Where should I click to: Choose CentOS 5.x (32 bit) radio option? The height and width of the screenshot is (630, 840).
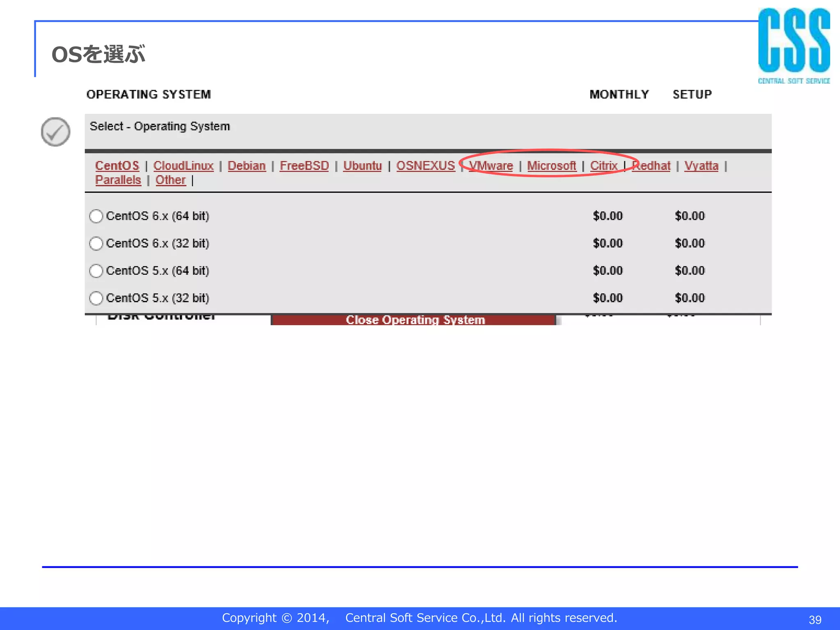tap(96, 298)
